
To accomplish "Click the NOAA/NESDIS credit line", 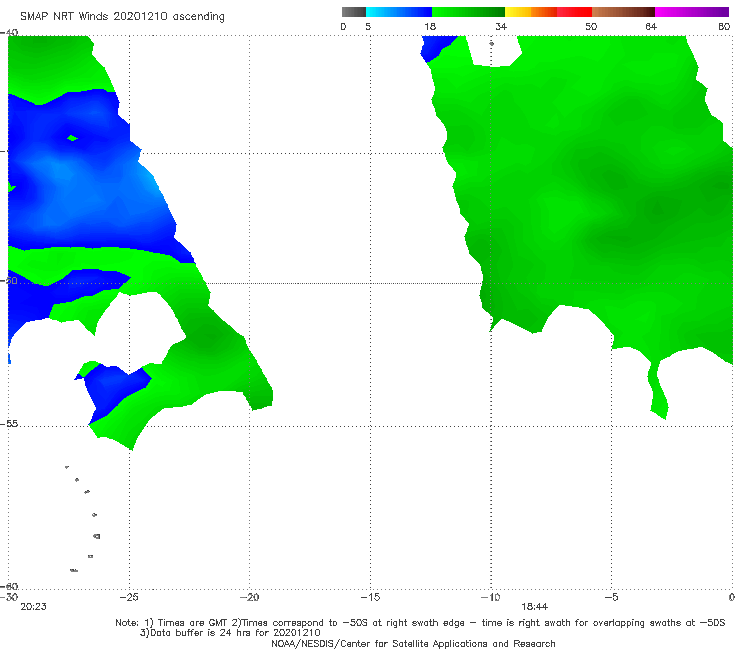I will coord(413,643).
